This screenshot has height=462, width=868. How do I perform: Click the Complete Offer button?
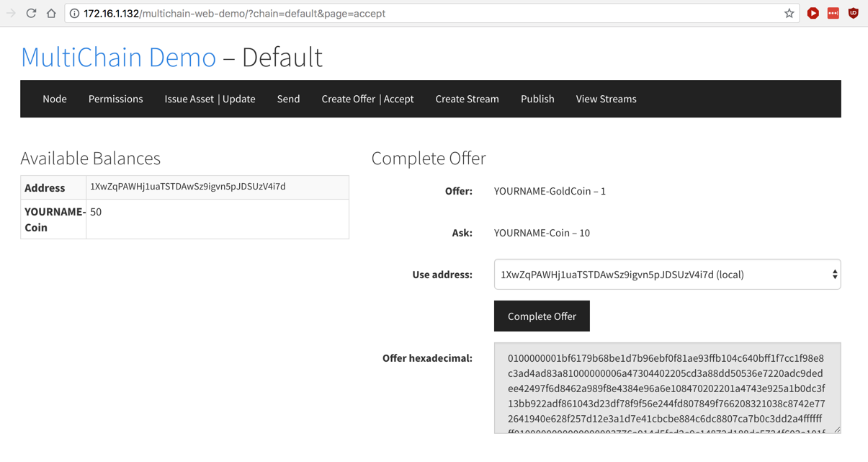point(542,316)
